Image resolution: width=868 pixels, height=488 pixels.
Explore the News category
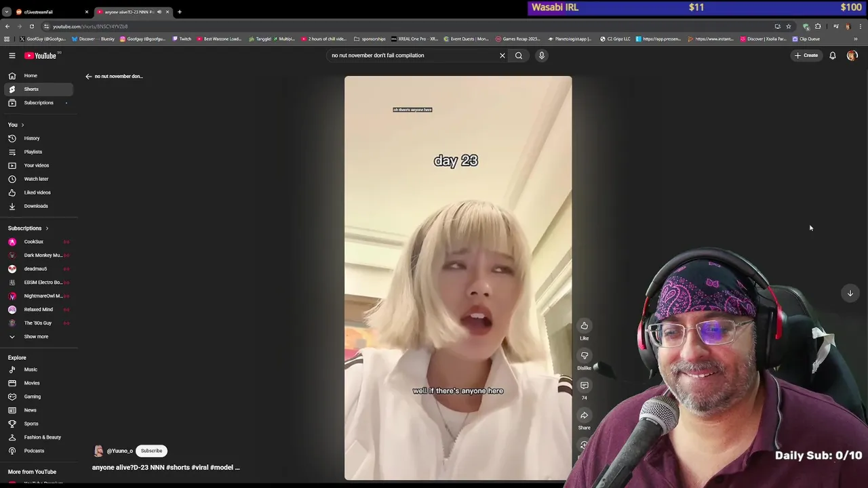[x=39, y=410]
